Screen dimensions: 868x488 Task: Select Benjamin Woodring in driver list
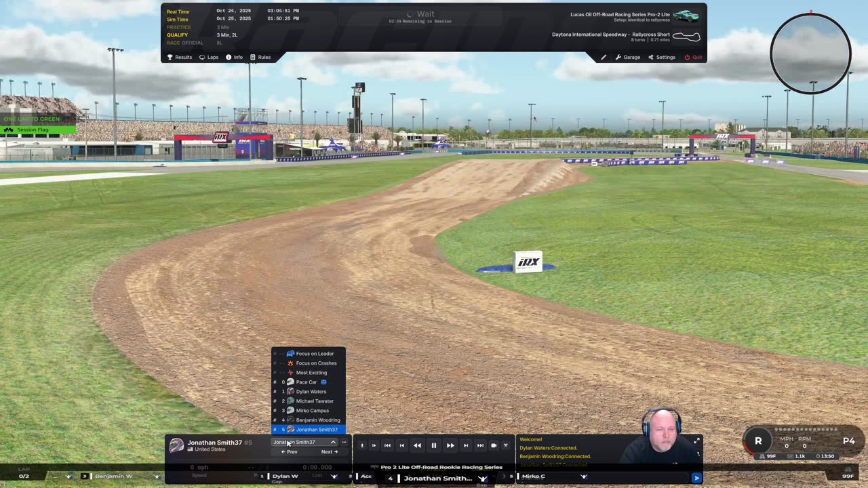tap(309, 420)
